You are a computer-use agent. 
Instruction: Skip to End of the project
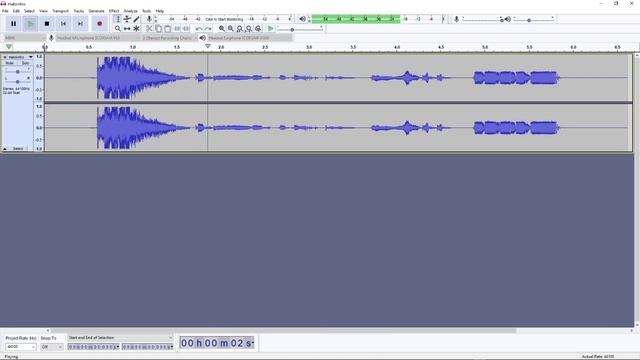80,24
